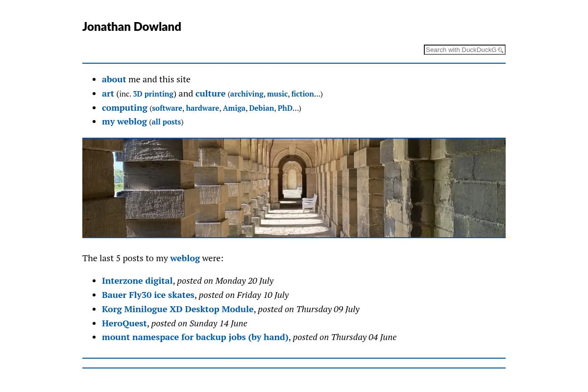This screenshot has height=392, width=588.
Task: Open the music link
Action: [277, 94]
